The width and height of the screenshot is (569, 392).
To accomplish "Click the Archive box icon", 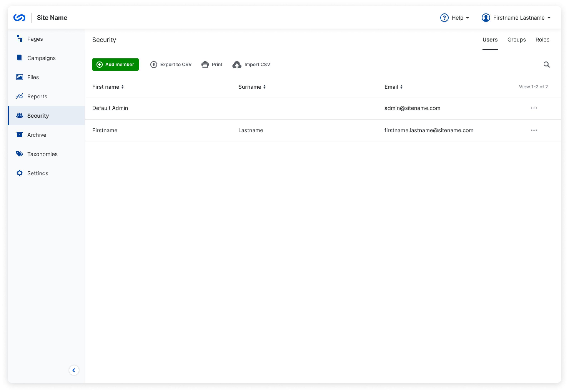I will (x=20, y=135).
